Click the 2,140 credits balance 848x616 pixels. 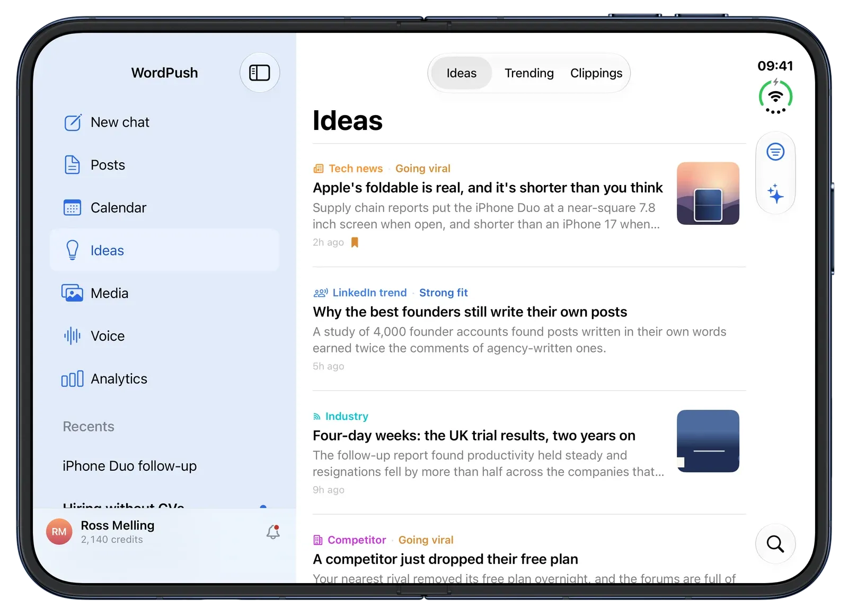click(112, 540)
